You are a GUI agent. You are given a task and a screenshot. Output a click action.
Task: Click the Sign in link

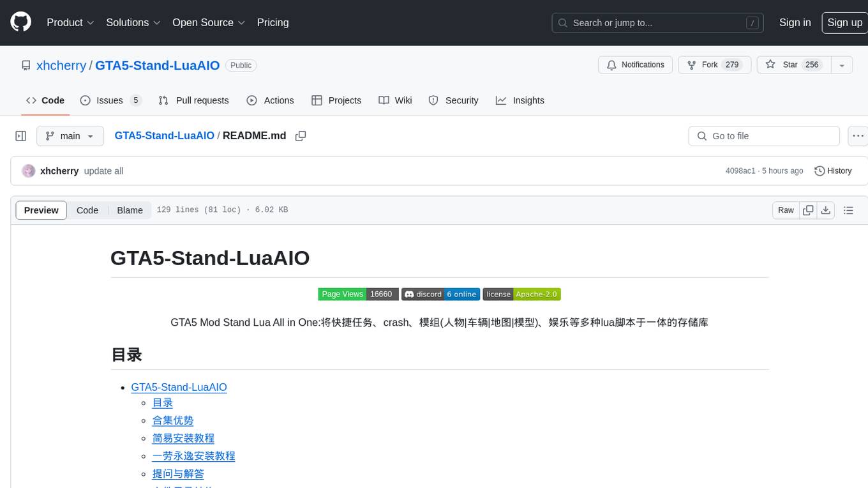[x=795, y=22]
